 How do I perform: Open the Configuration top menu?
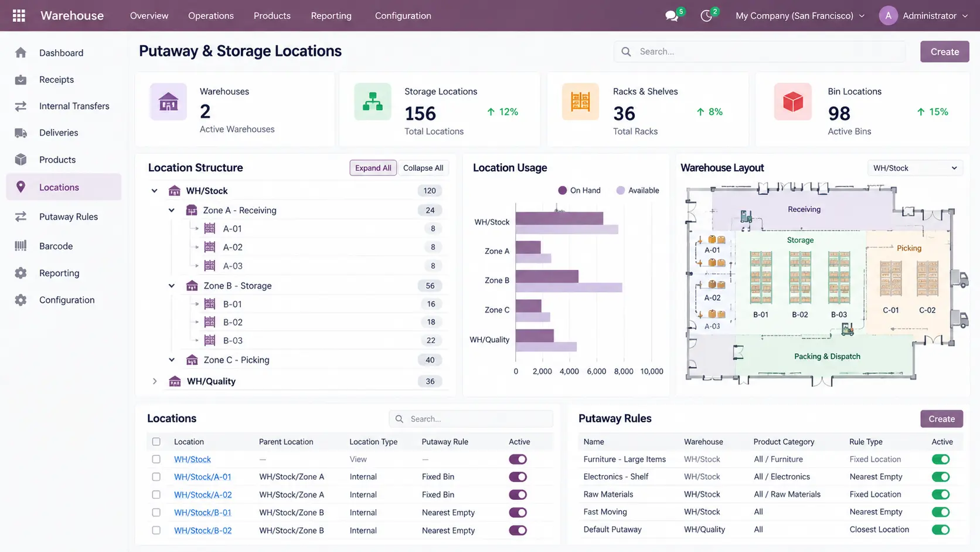(x=403, y=16)
